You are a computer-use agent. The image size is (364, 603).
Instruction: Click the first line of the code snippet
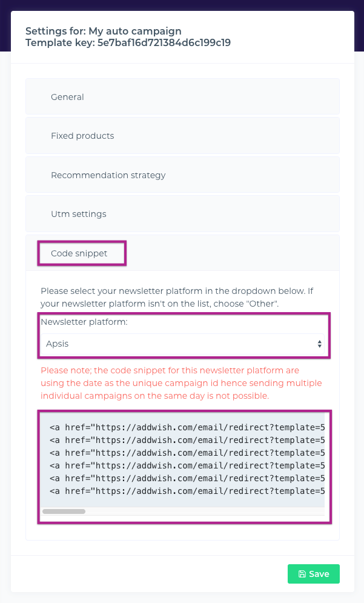187,427
